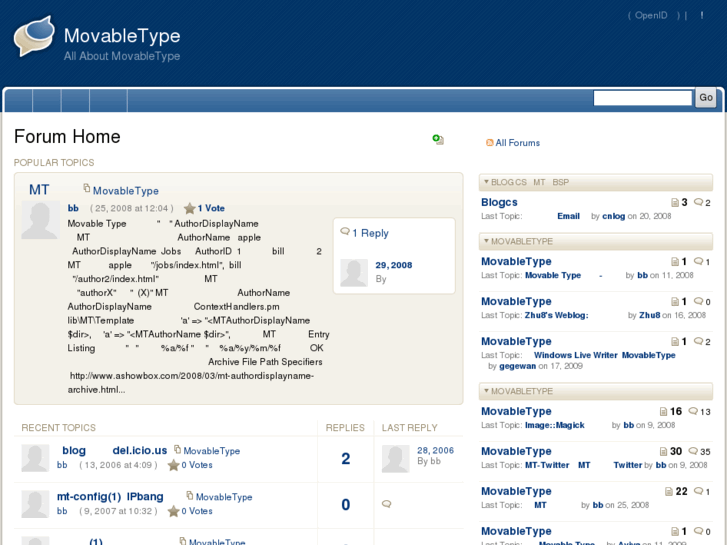
Task: Open the All Forums link
Action: point(517,143)
